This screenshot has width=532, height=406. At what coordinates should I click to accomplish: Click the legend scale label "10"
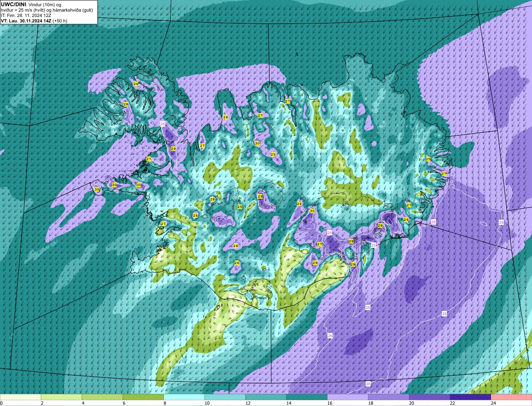click(x=207, y=403)
